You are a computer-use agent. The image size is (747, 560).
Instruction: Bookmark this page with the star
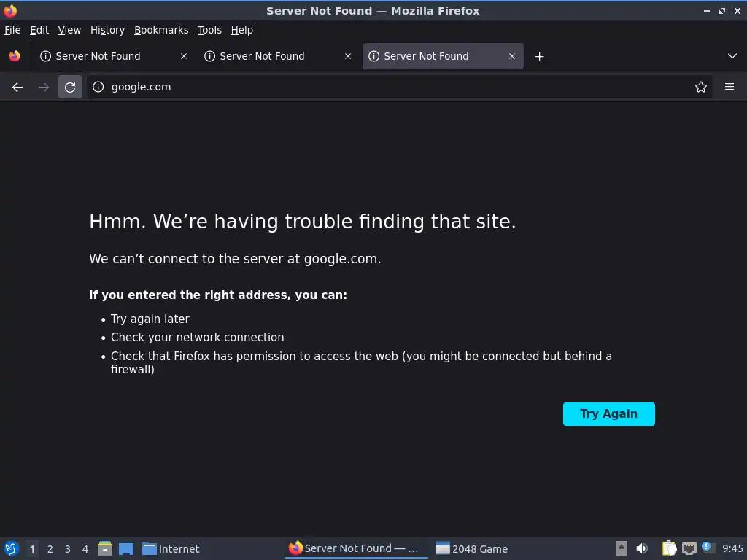coord(701,87)
